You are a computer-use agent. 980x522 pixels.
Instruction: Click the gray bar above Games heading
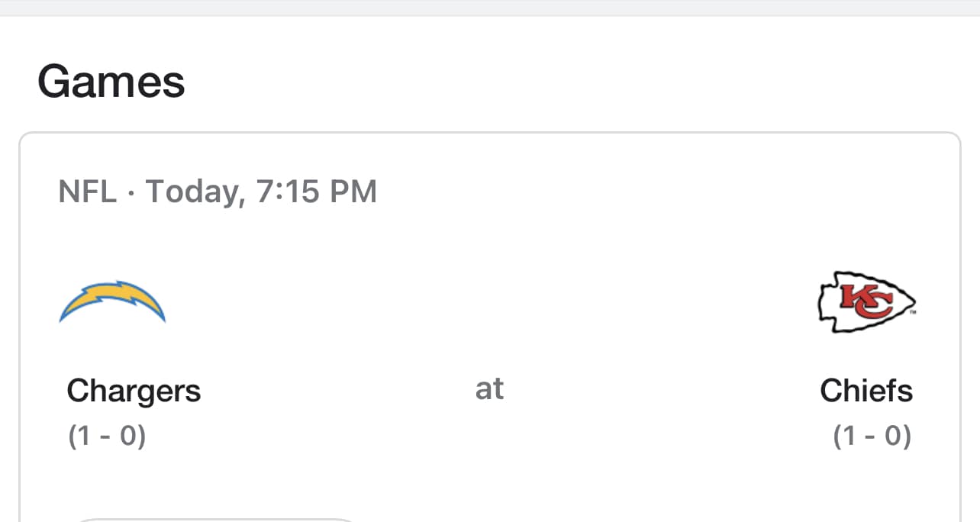[x=488, y=8]
